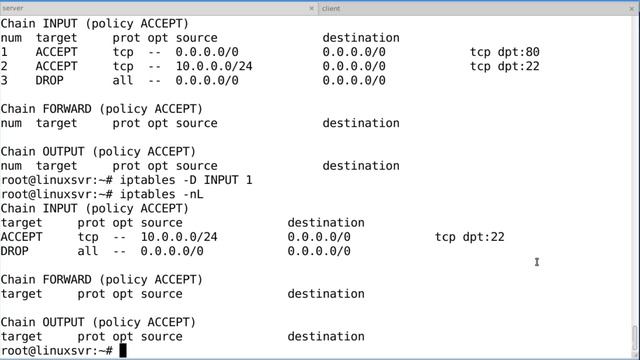Click the block cursor at the final prompt
This screenshot has height=360, width=640.
[x=123, y=351]
